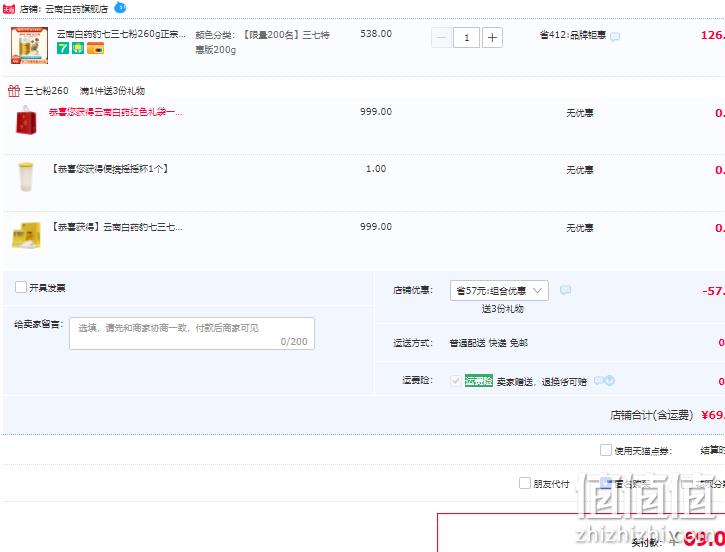The image size is (725, 552).
Task: Select the option text 【限量200名】三七特惠版200g
Action: [x=262, y=42]
